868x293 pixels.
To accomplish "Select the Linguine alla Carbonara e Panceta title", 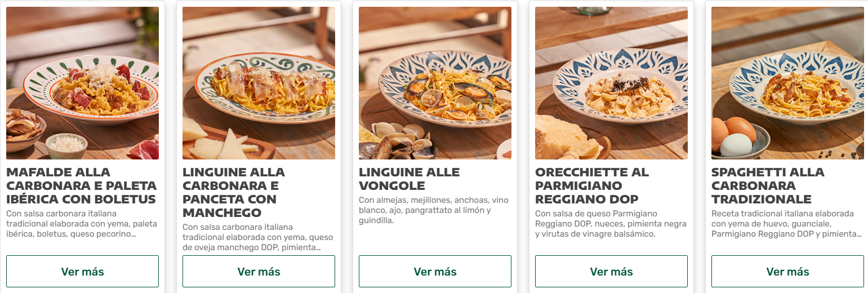I will point(233,192).
